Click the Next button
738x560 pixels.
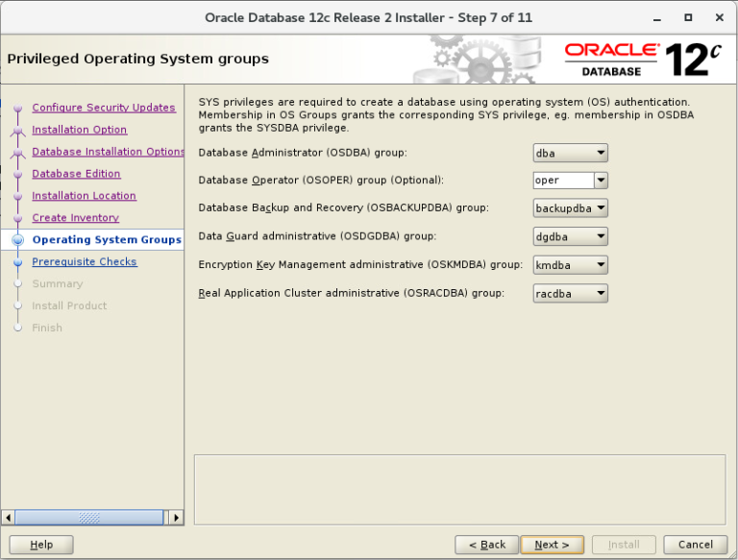click(x=553, y=545)
